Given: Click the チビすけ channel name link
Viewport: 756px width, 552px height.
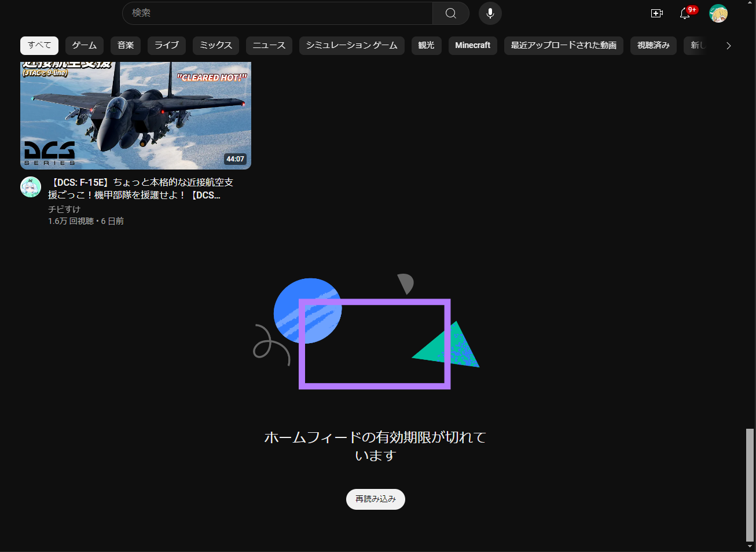Looking at the screenshot, I should (64, 209).
